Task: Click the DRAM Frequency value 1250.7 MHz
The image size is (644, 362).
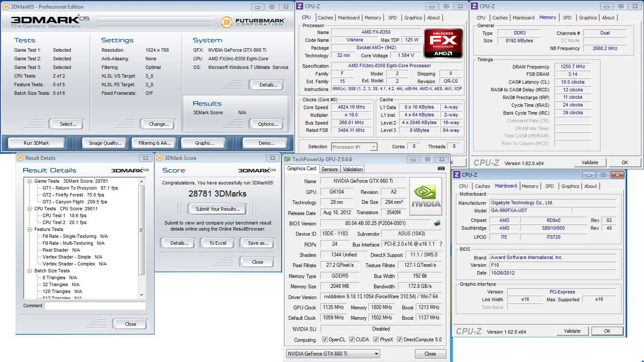Action: click(573, 67)
